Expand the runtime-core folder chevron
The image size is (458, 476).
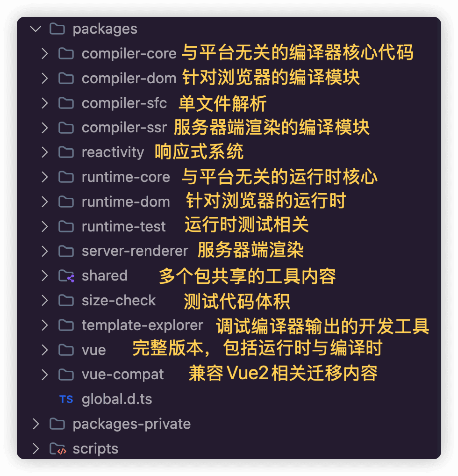click(x=44, y=177)
